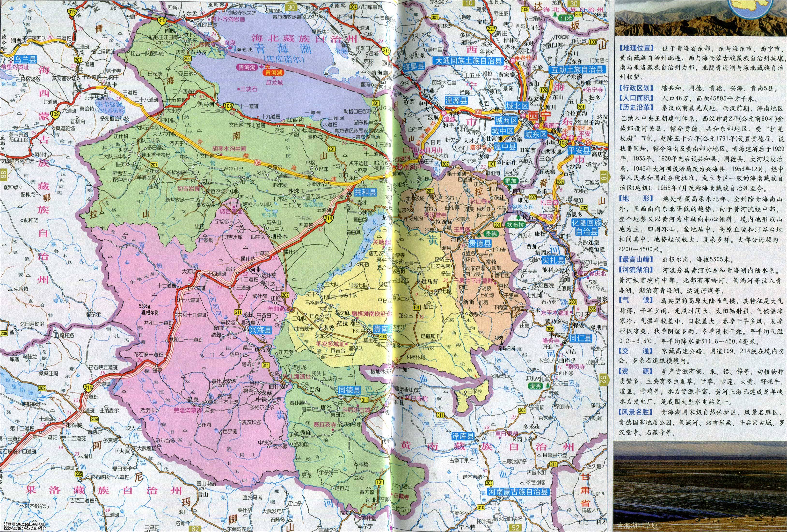Click the page 88 tab on left edge

tap(4, 175)
